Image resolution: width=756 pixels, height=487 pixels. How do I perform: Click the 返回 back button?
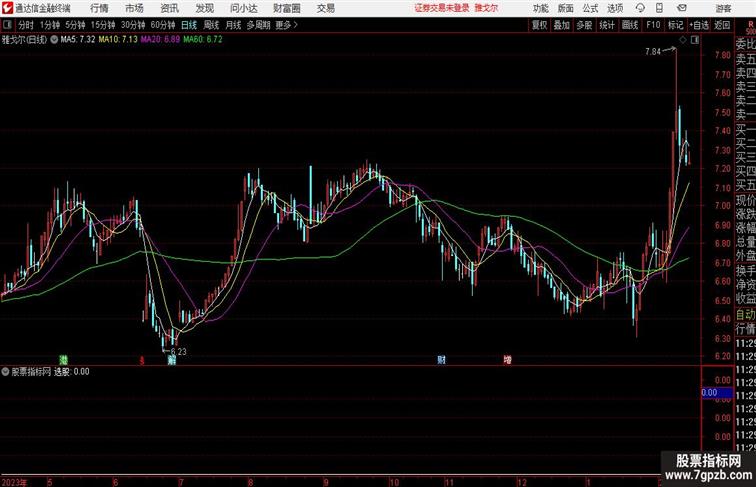[x=722, y=25]
